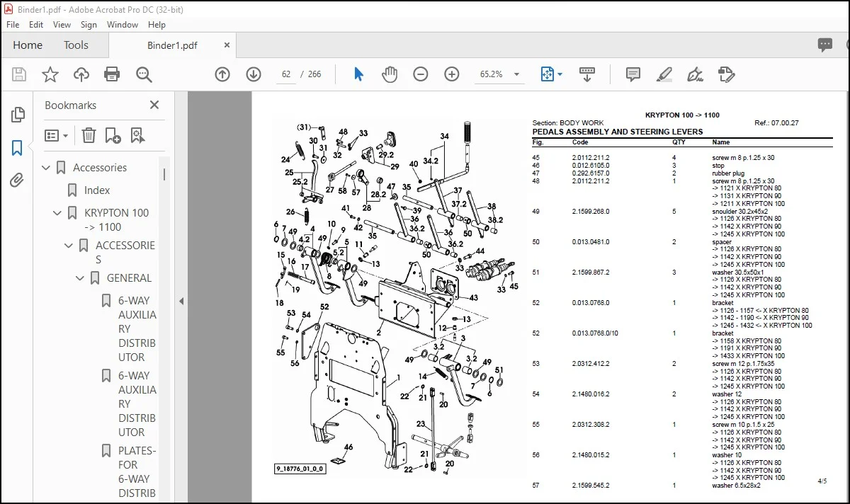This screenshot has width=850, height=504.
Task: Select the highlight text pen tool
Action: [664, 74]
